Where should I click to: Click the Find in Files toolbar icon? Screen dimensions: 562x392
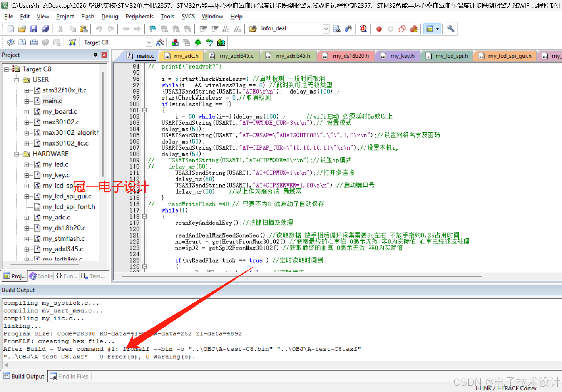click(x=253, y=29)
